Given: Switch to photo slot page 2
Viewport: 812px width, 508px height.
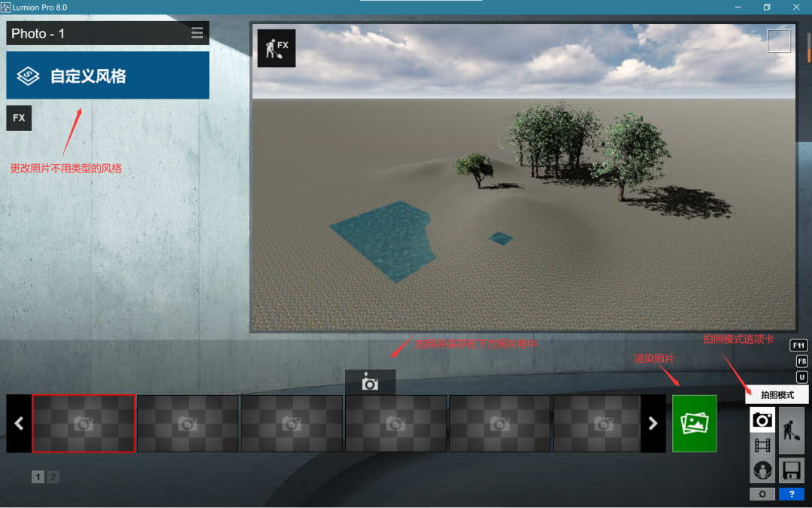Looking at the screenshot, I should (53, 477).
